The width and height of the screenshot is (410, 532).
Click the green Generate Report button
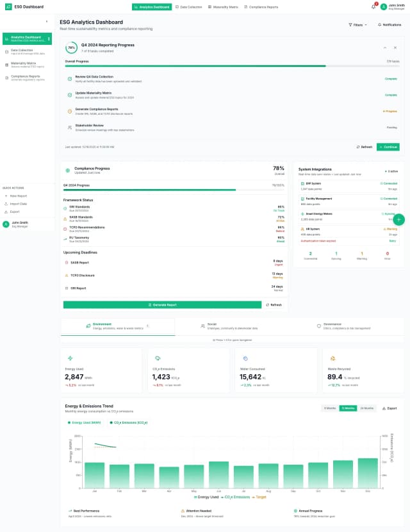(162, 304)
